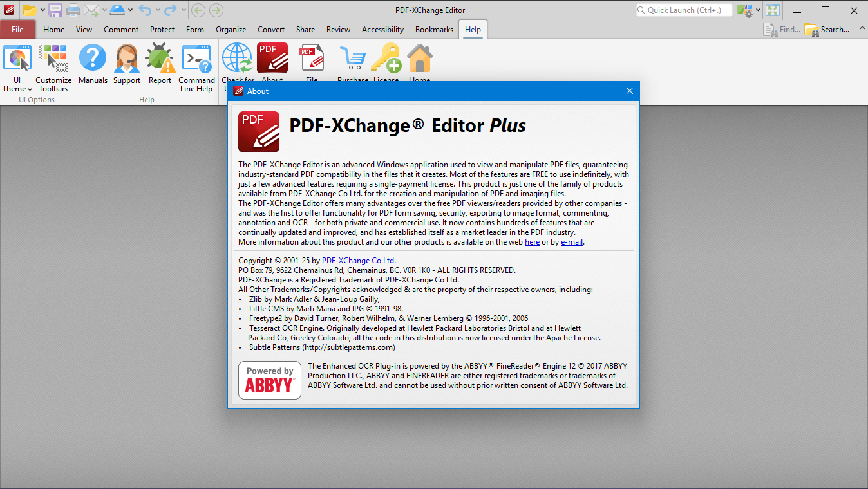Collapse the ribbon with the chevron
The image size is (868, 489).
(x=863, y=29)
